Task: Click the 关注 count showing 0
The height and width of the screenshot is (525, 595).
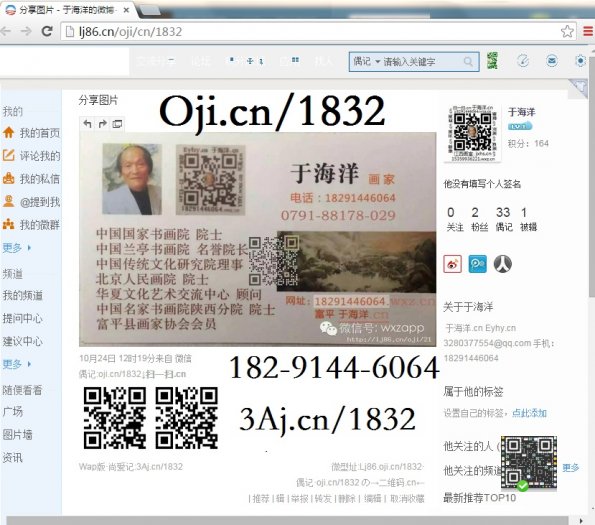Action: point(455,219)
